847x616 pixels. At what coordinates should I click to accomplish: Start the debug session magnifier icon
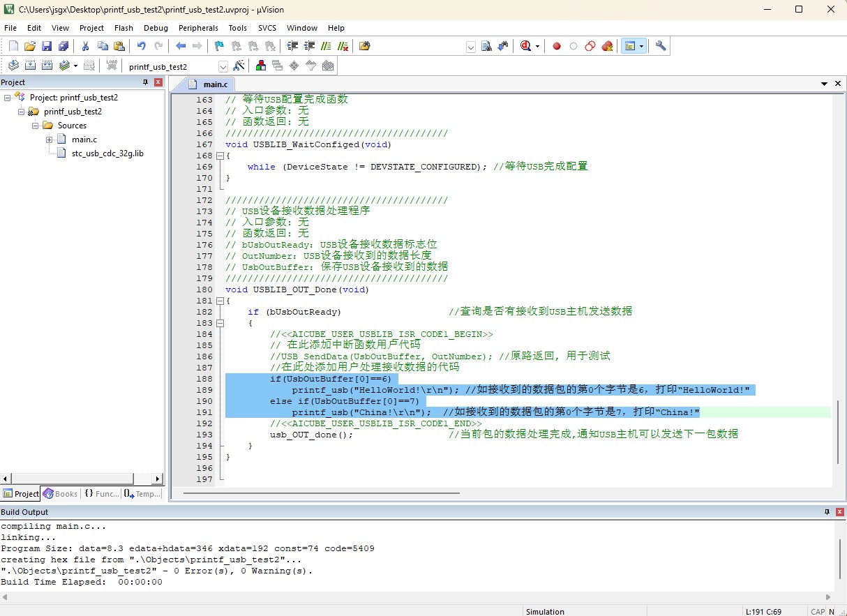click(x=525, y=46)
